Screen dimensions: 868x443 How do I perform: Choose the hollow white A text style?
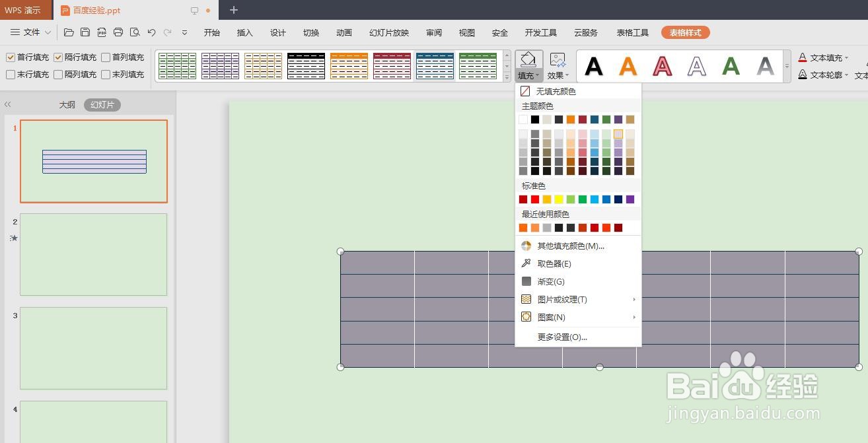point(697,66)
